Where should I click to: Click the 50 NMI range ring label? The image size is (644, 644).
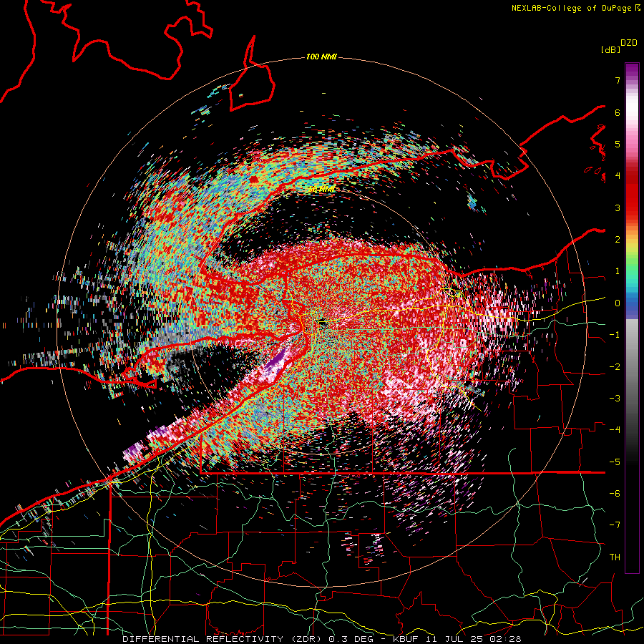coord(321,190)
